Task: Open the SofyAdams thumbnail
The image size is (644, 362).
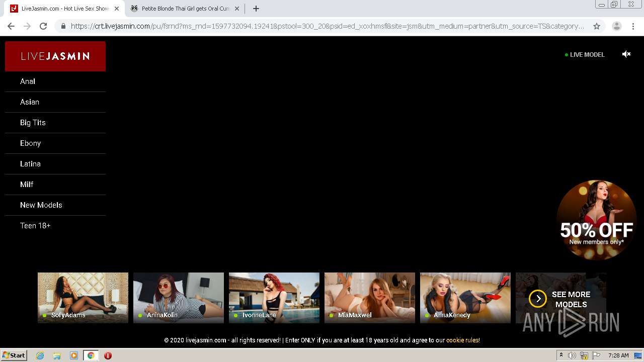Action: pos(83,298)
